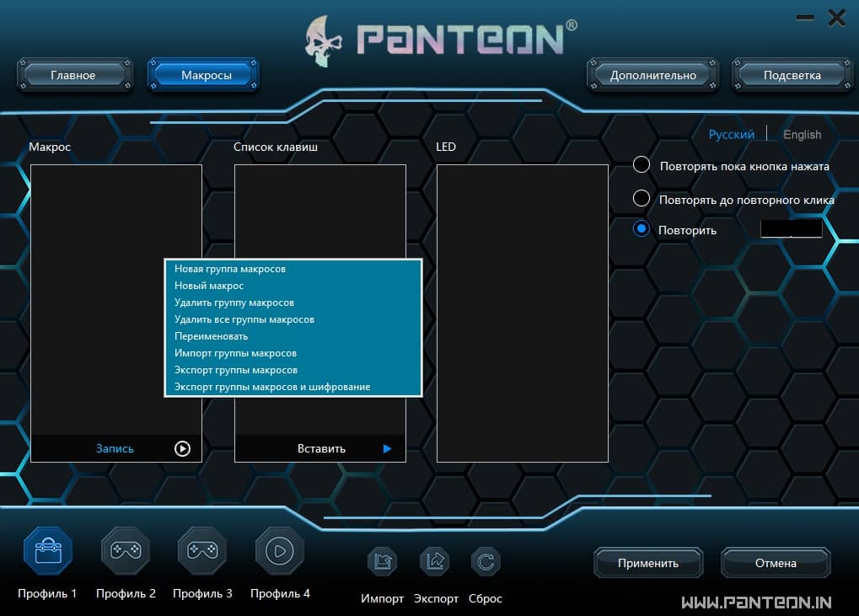Image resolution: width=859 pixels, height=616 pixels.
Task: Click the Профиль 4 label
Action: (280, 593)
